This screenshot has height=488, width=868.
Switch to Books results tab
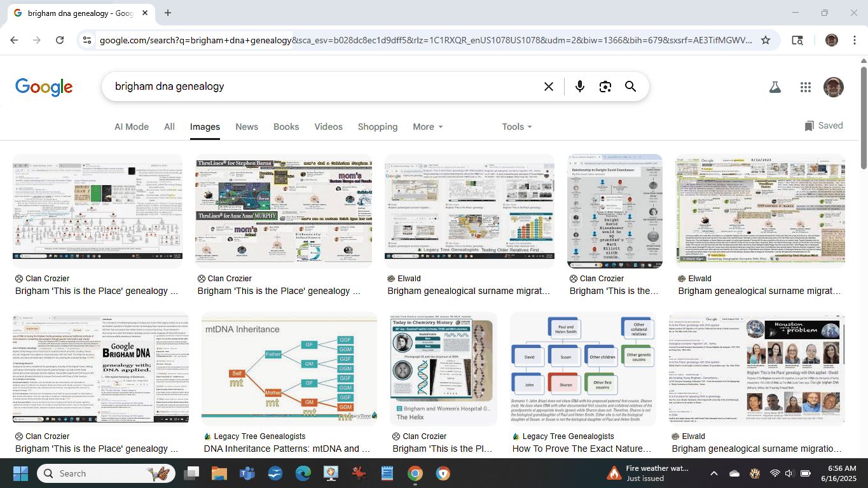[x=286, y=127]
